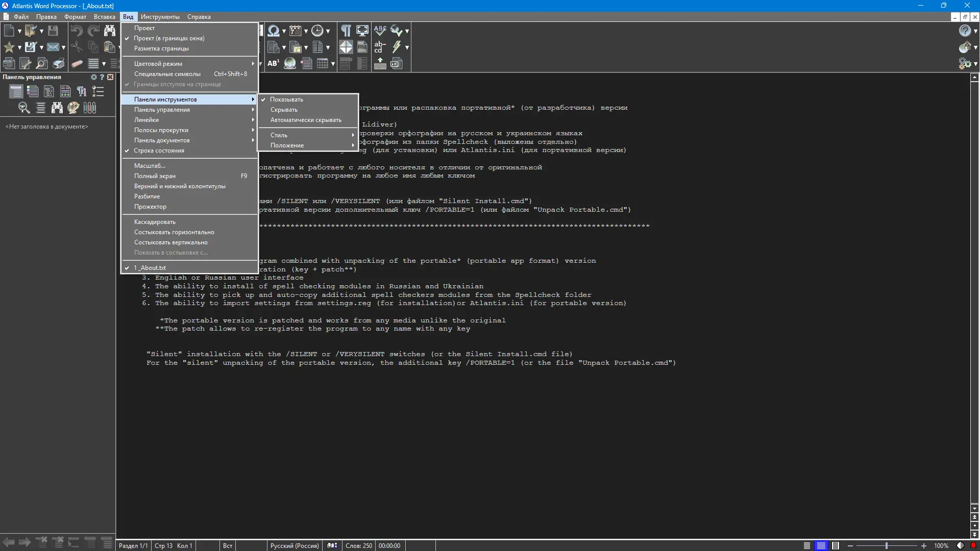
Task: Open the Инструменты menu
Action: click(160, 17)
